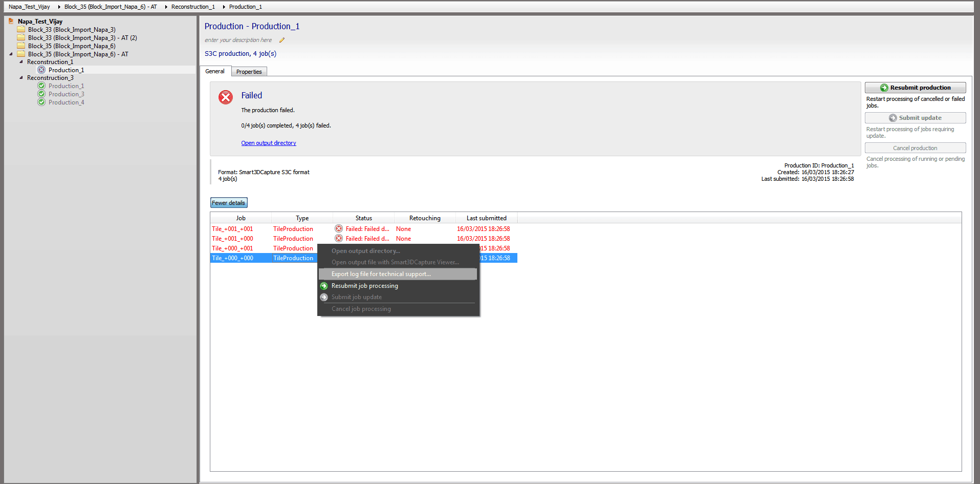This screenshot has height=484, width=980.
Task: Click failed status icon for Tile_+001_+001
Action: coord(339,229)
